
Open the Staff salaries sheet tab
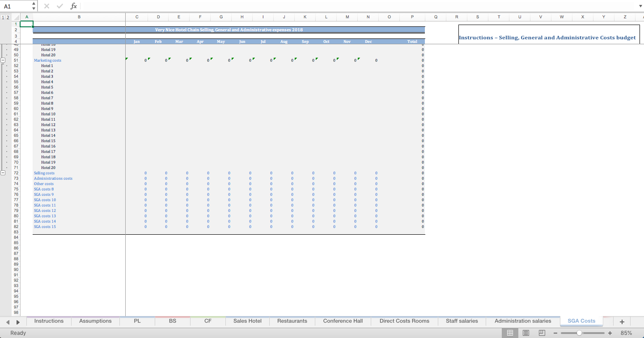pos(462,321)
